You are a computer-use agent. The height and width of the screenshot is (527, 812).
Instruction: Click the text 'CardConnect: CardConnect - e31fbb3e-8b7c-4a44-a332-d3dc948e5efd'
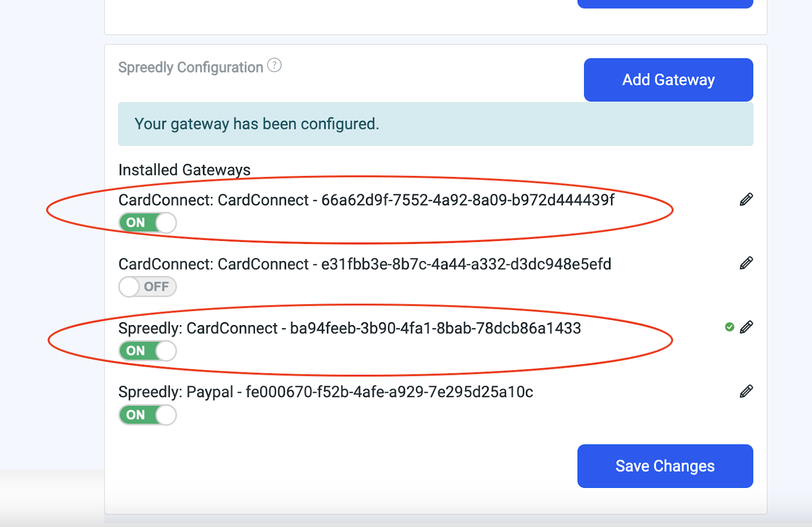pyautogui.click(x=365, y=264)
